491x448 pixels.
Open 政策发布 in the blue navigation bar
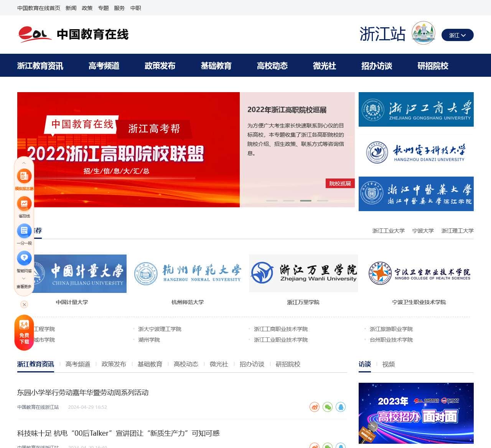(x=160, y=66)
